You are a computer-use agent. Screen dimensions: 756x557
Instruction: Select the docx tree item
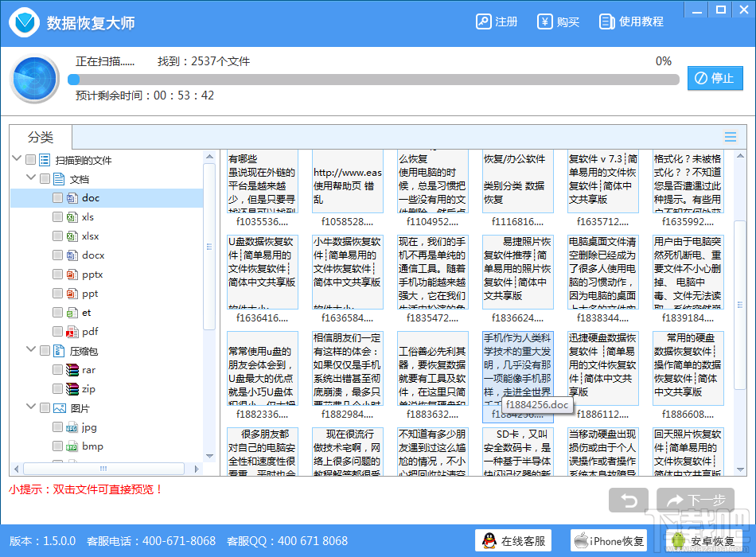[92, 255]
